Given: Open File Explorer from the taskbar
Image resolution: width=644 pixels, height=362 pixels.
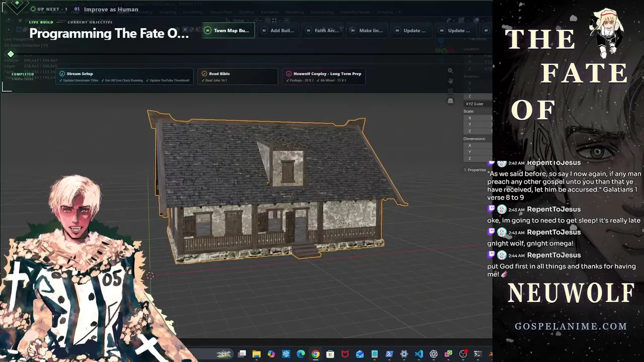Looking at the screenshot, I should 257,354.
